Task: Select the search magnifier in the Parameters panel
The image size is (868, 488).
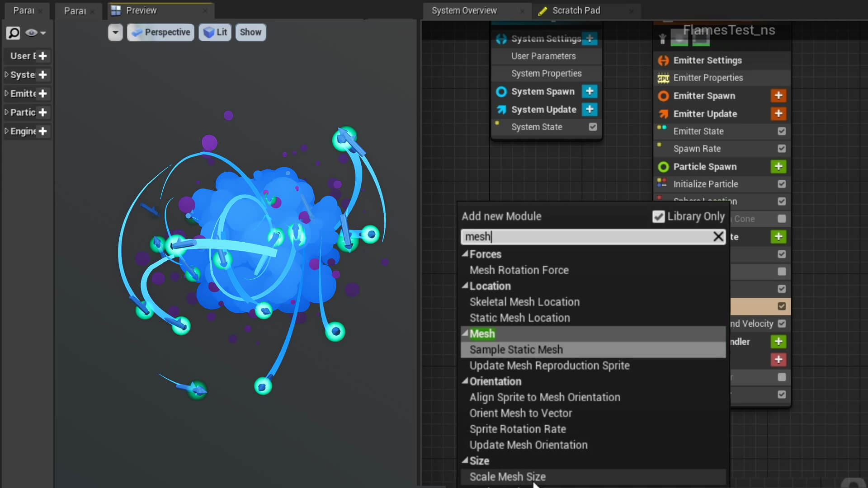Action: [13, 33]
